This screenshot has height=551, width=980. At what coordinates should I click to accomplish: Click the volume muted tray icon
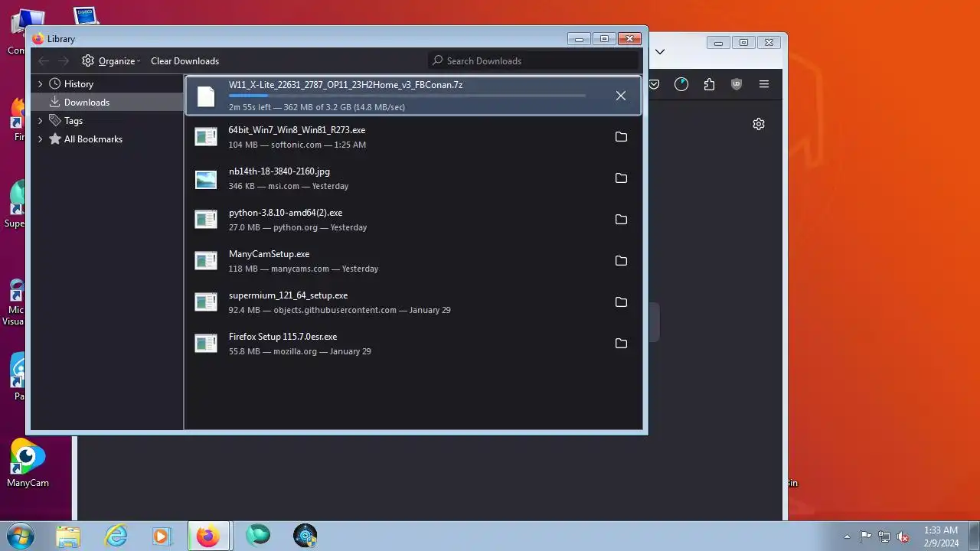pos(903,536)
